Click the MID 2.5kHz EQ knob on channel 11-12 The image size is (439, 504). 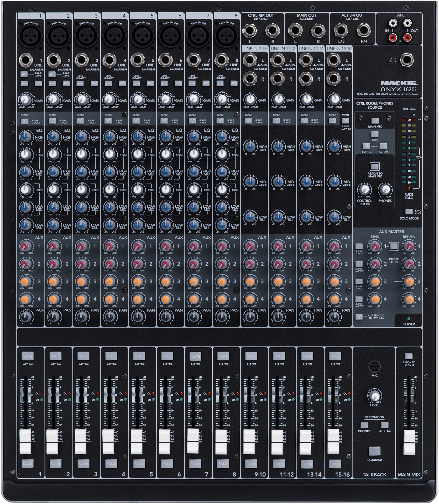(278, 181)
